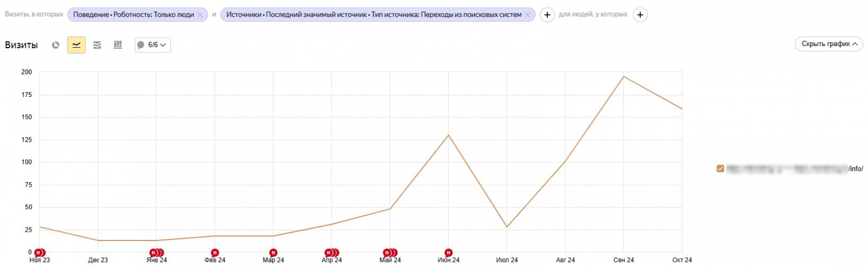
Task: Open the annotation marker at Фев 24
Action: [x=215, y=252]
